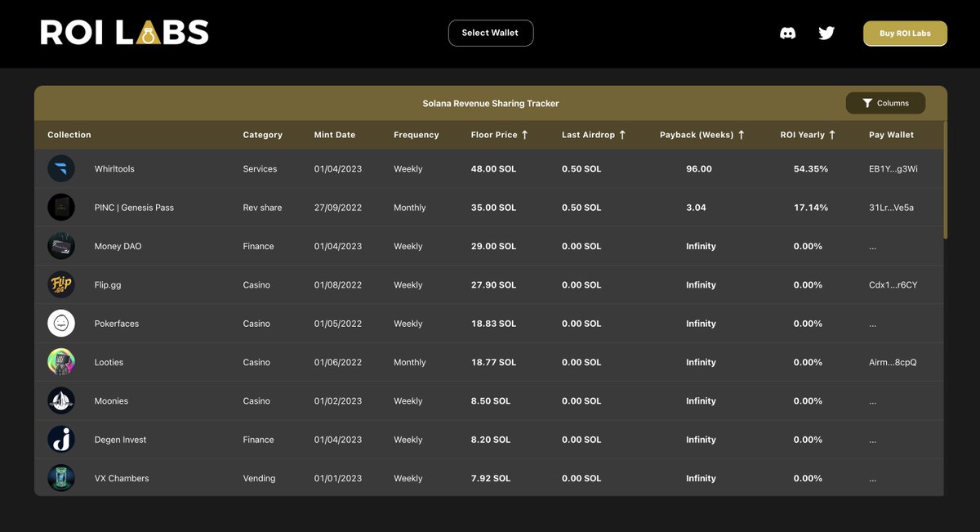This screenshot has width=980, height=532.
Task: Select the VX Chambers collection name
Action: click(x=122, y=478)
